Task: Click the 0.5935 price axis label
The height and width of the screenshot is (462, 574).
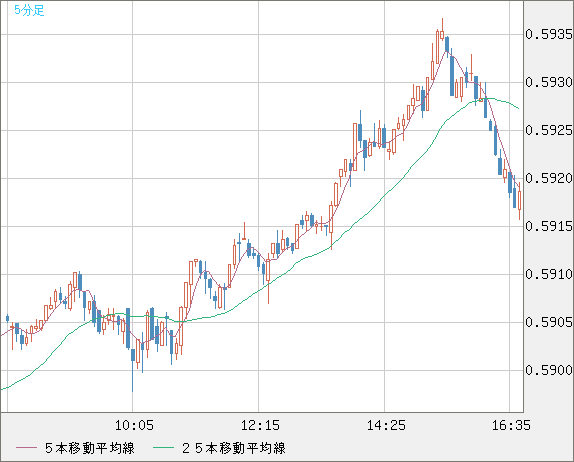Action: coord(549,34)
